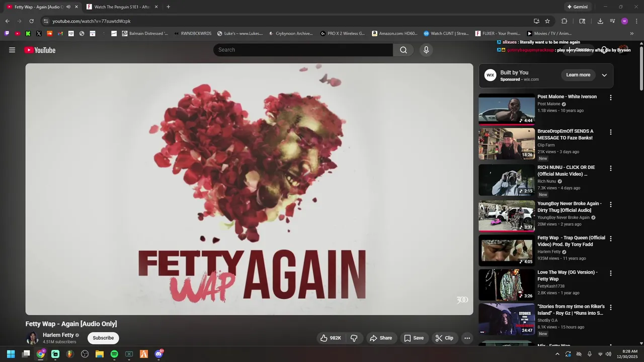Image resolution: width=644 pixels, height=362 pixels.
Task: Open options menu for RICH NUNU video
Action: pos(611,168)
